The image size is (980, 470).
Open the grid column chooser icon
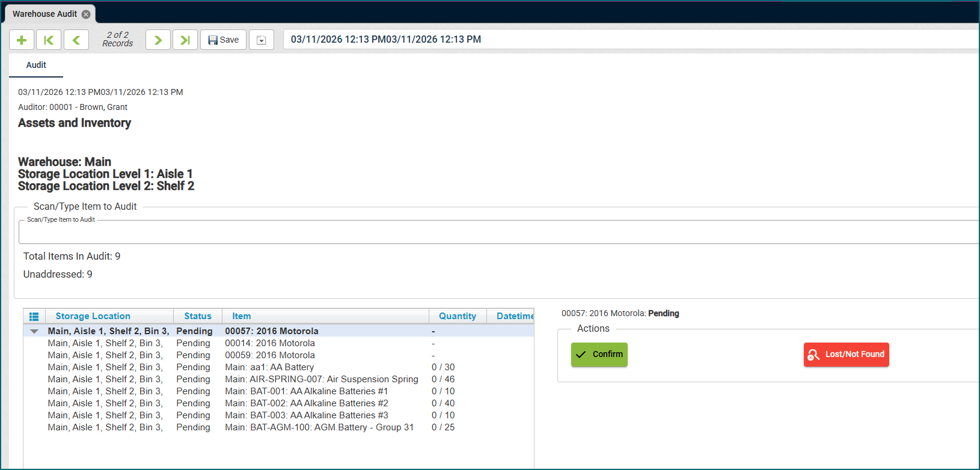(x=34, y=316)
